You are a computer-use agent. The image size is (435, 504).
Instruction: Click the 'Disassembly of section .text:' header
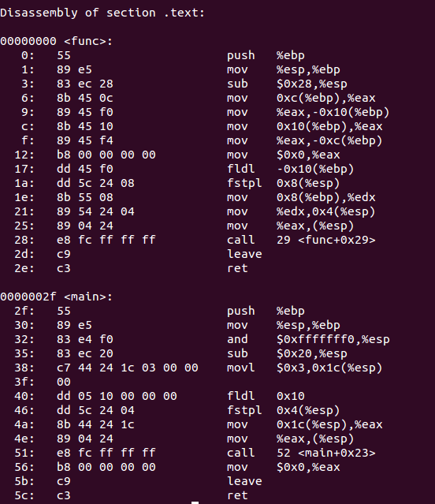click(x=102, y=13)
